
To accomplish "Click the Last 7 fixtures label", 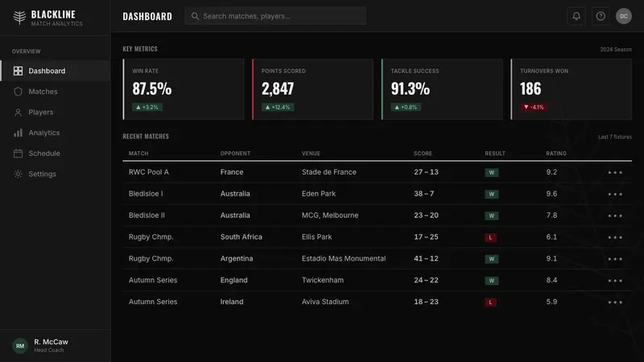I will [615, 137].
